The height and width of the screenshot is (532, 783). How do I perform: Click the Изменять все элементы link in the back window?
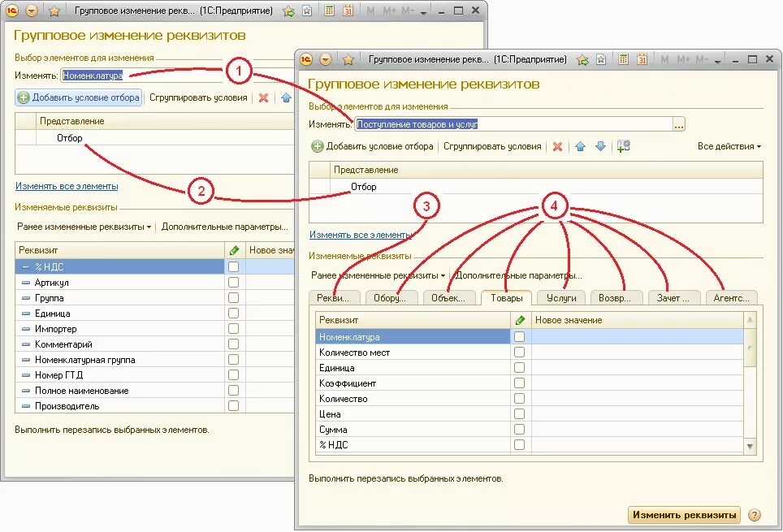(67, 186)
